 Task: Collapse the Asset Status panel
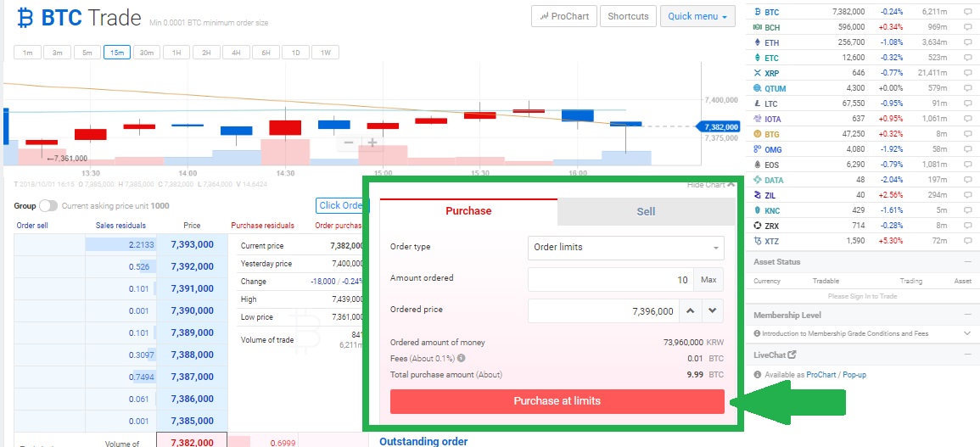pos(966,262)
